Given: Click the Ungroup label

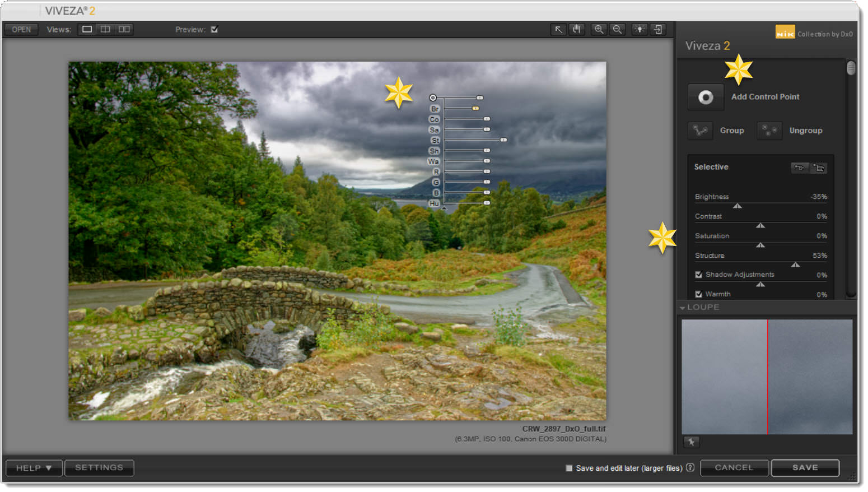Looking at the screenshot, I should 806,131.
